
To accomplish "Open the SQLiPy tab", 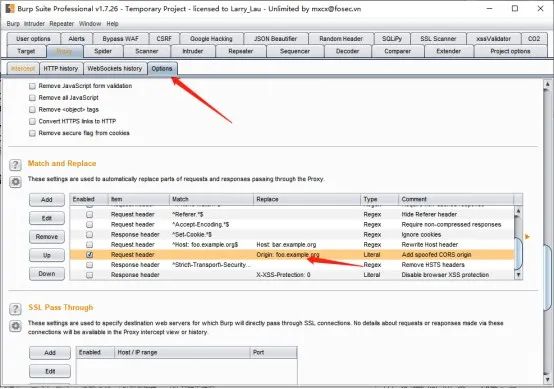I will (392, 39).
